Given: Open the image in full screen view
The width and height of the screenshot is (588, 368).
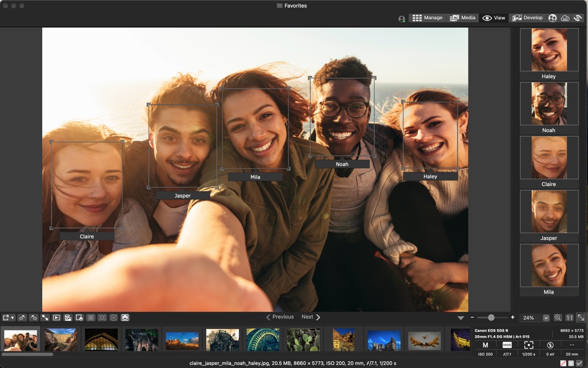Looking at the screenshot, I should pos(44,318).
